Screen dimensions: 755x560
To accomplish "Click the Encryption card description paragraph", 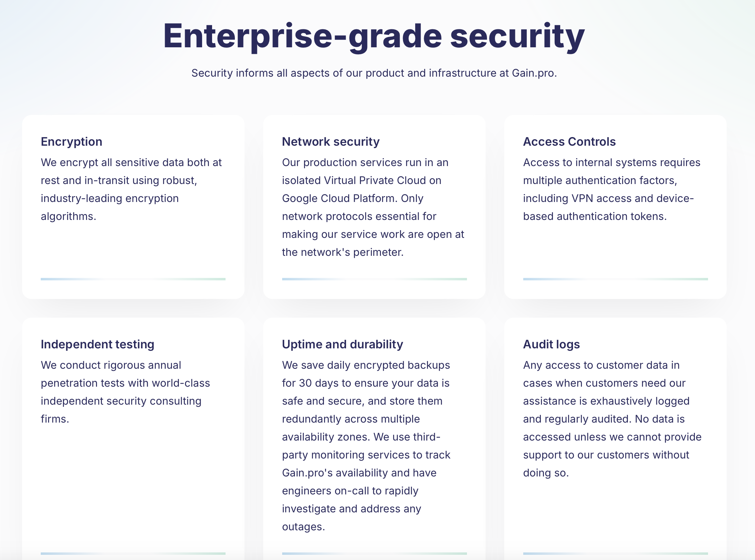I will tap(131, 189).
